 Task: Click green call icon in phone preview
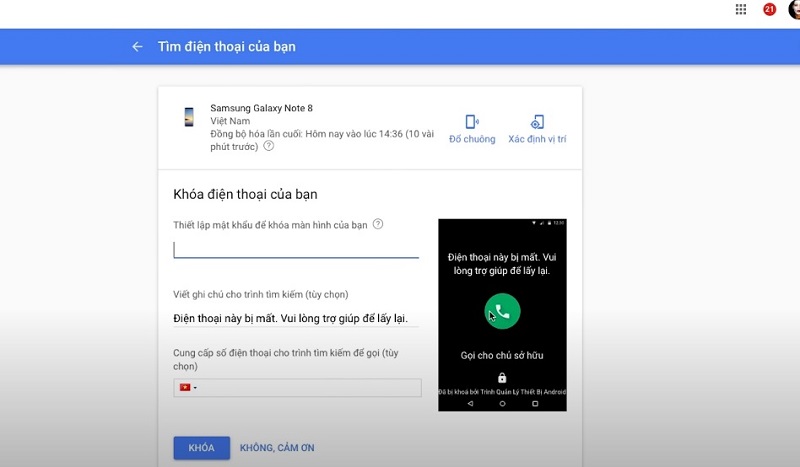(502, 311)
